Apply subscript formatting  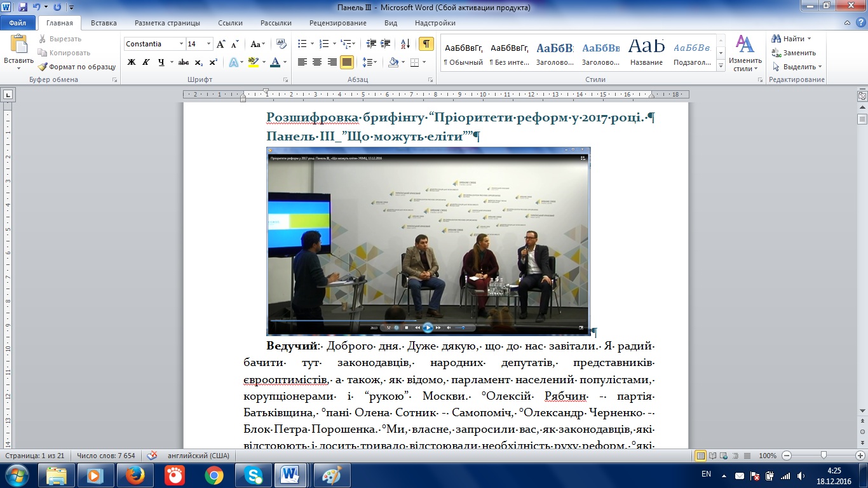click(199, 62)
